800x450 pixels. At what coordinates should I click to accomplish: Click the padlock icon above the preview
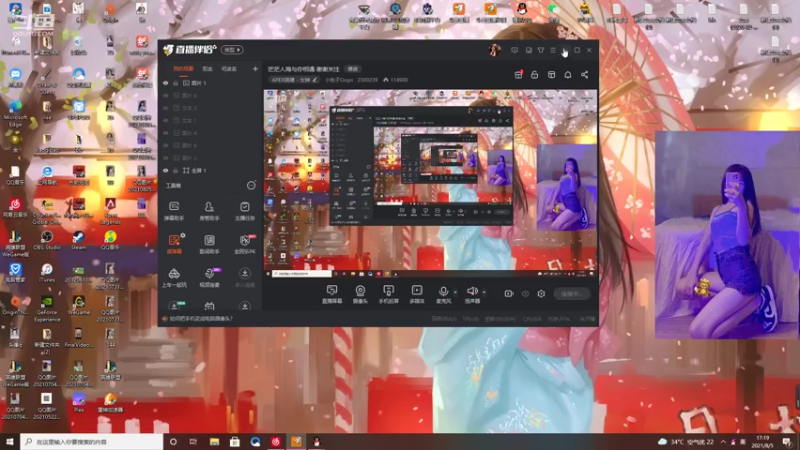535,75
